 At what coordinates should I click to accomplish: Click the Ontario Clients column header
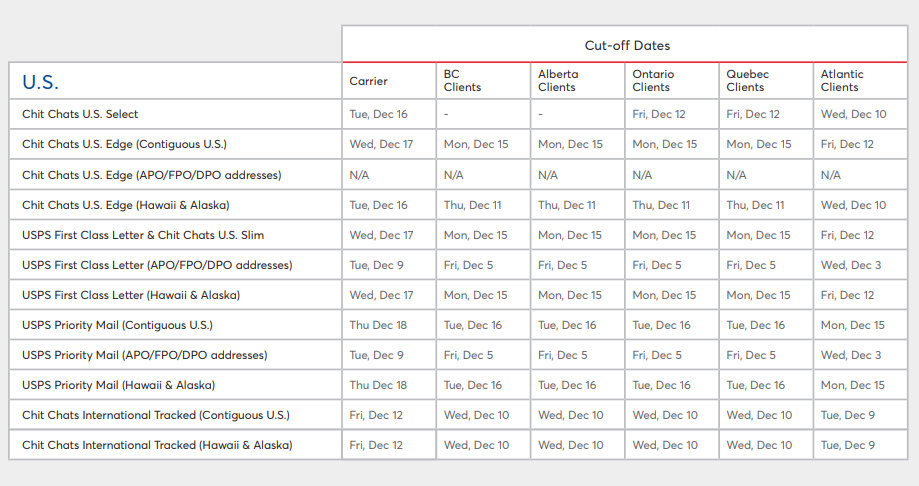652,81
